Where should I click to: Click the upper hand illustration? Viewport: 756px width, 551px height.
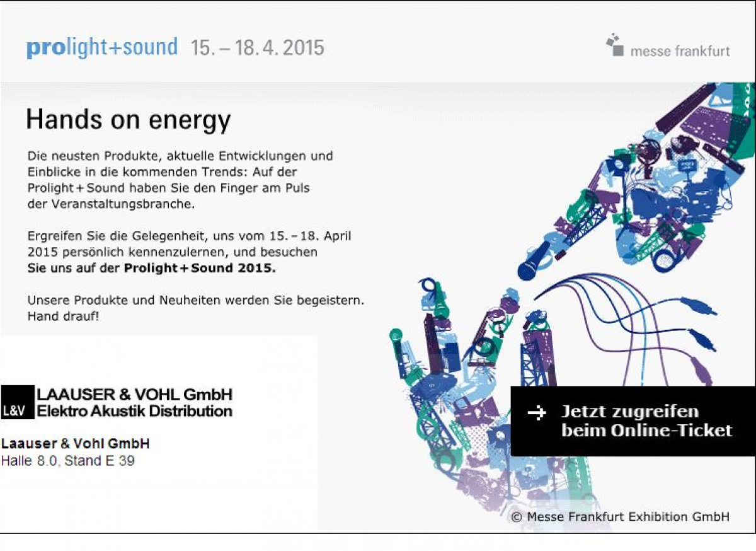[x=636, y=182]
